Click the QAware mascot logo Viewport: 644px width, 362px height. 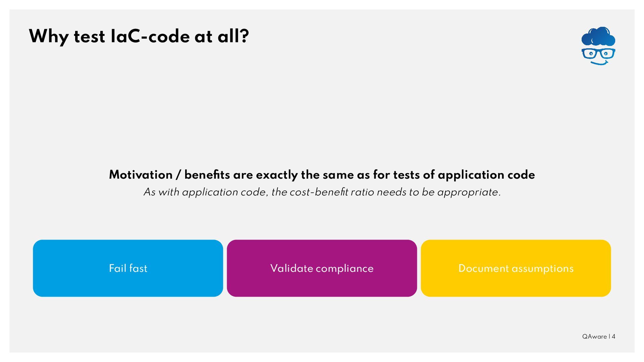[598, 46]
